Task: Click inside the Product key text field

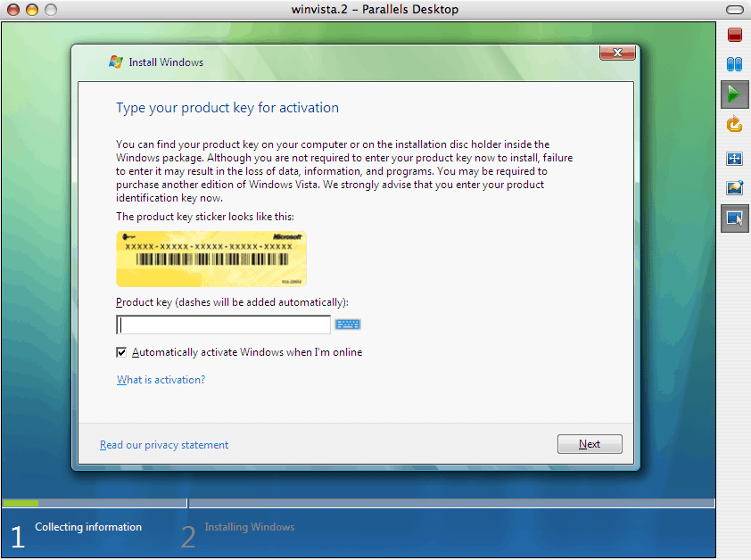Action: pyautogui.click(x=223, y=325)
